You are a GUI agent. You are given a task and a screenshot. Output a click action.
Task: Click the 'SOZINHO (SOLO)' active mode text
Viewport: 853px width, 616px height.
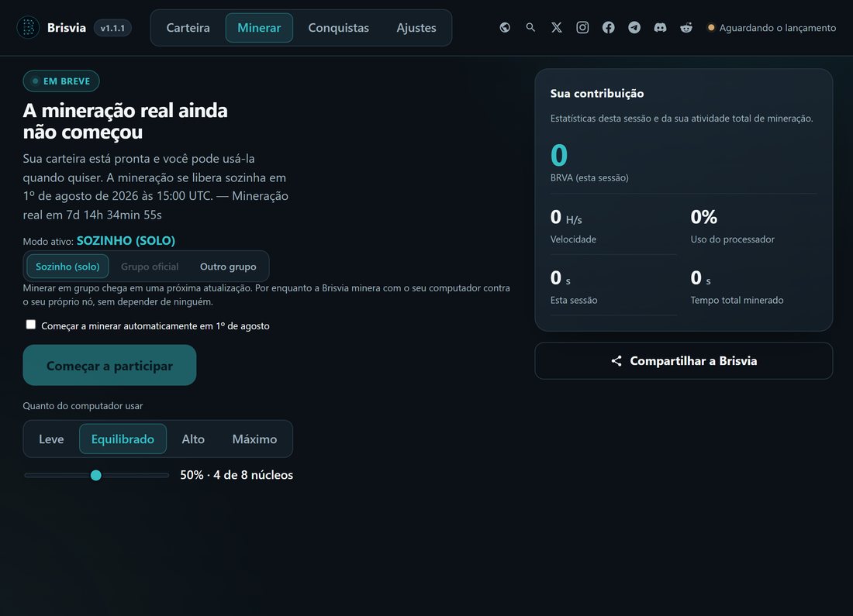tap(126, 241)
